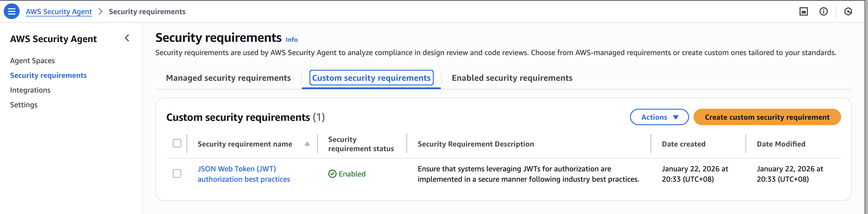Go to AWS Security Agent breadcrumb
This screenshot has width=868, height=214.
tap(59, 12)
